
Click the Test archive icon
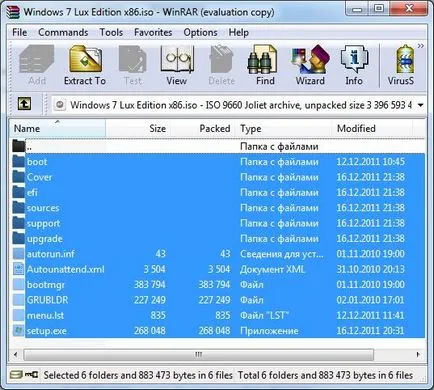coord(132,60)
